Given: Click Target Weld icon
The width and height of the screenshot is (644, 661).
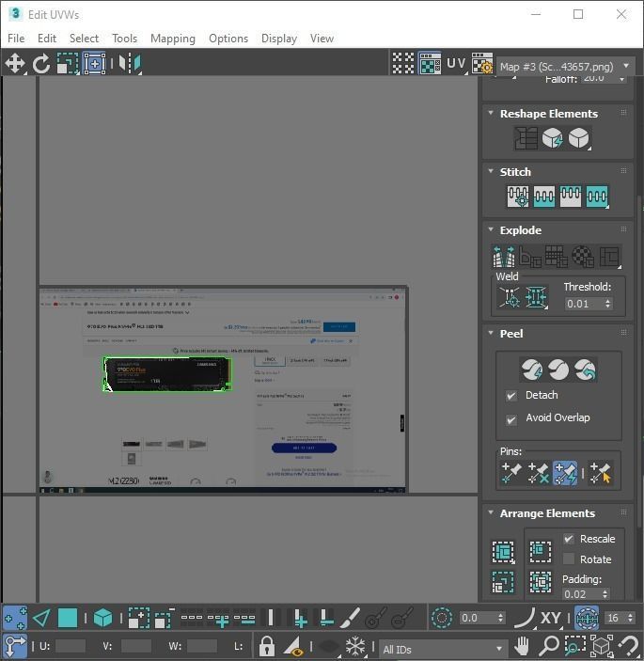Looking at the screenshot, I should point(510,297).
